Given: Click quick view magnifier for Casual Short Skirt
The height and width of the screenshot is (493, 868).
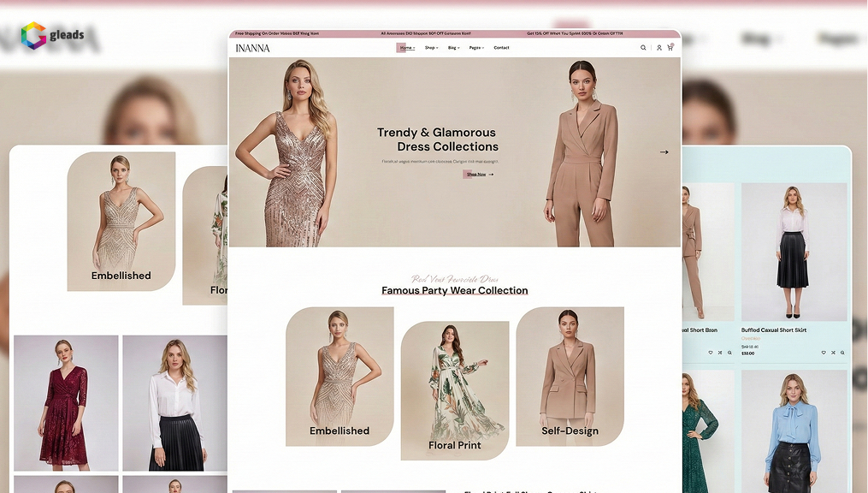Looking at the screenshot, I should [x=842, y=353].
